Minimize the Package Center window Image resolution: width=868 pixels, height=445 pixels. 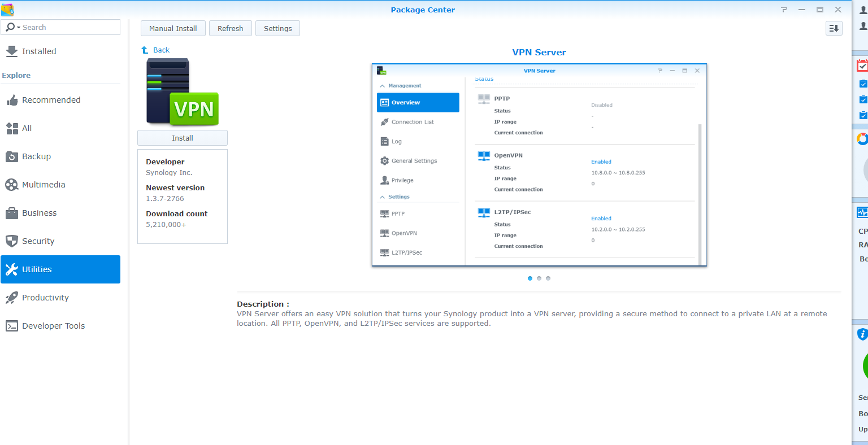click(x=802, y=10)
